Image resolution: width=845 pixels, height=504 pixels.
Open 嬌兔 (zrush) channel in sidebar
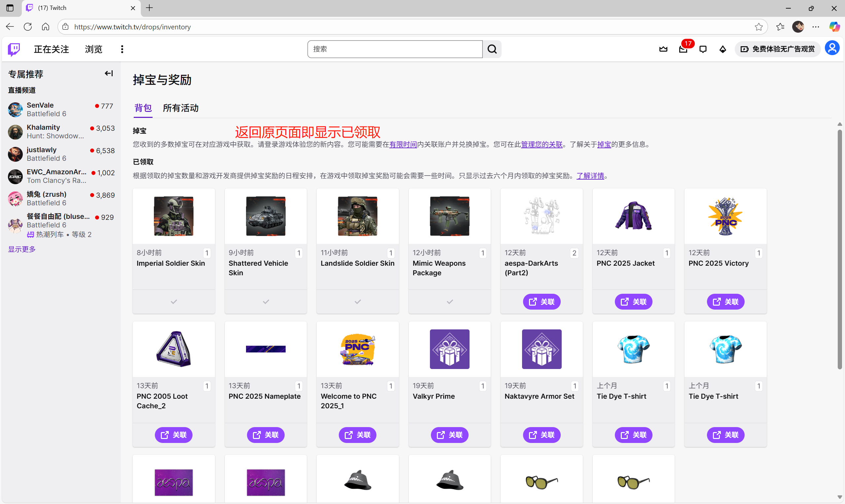coord(61,199)
